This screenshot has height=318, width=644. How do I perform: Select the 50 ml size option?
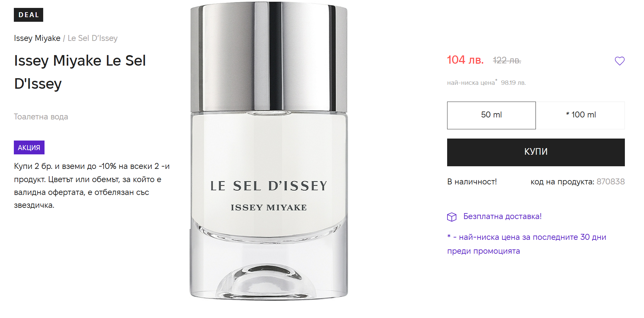(x=491, y=115)
